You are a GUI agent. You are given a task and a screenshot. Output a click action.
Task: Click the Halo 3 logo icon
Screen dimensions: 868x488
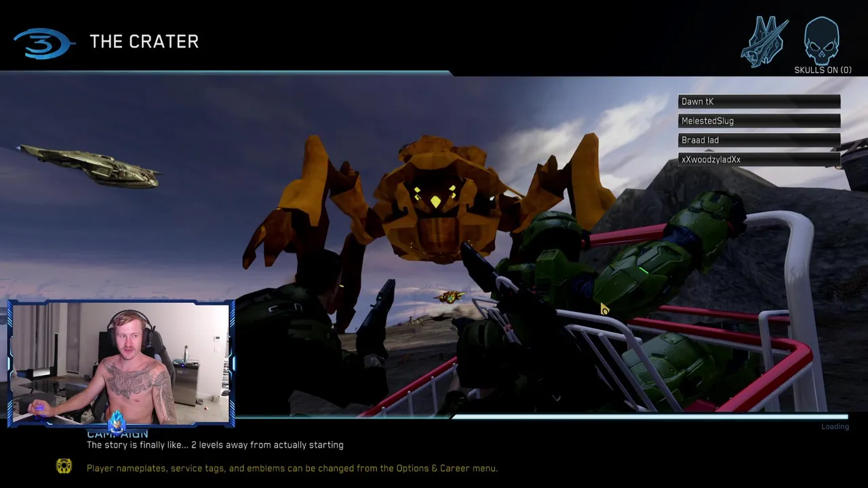pos(44,43)
